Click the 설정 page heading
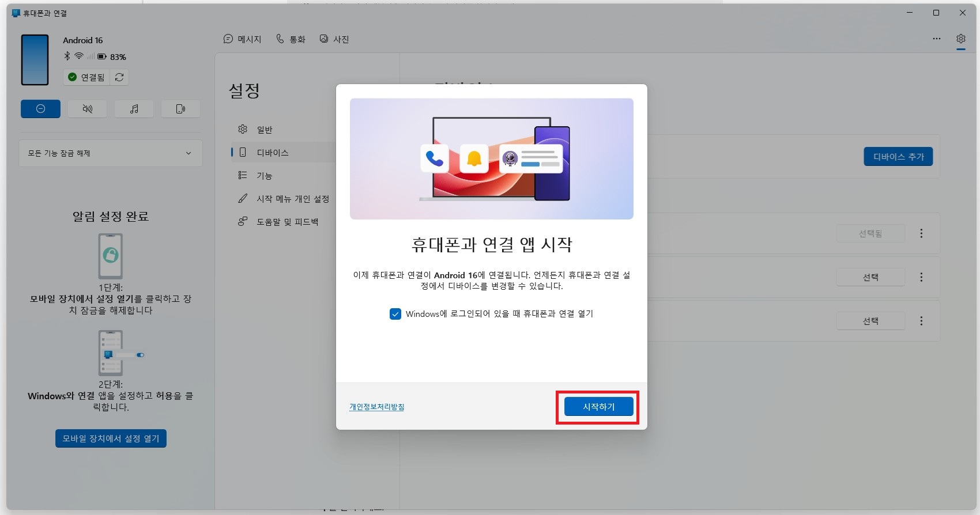The height and width of the screenshot is (515, 980). [x=244, y=90]
